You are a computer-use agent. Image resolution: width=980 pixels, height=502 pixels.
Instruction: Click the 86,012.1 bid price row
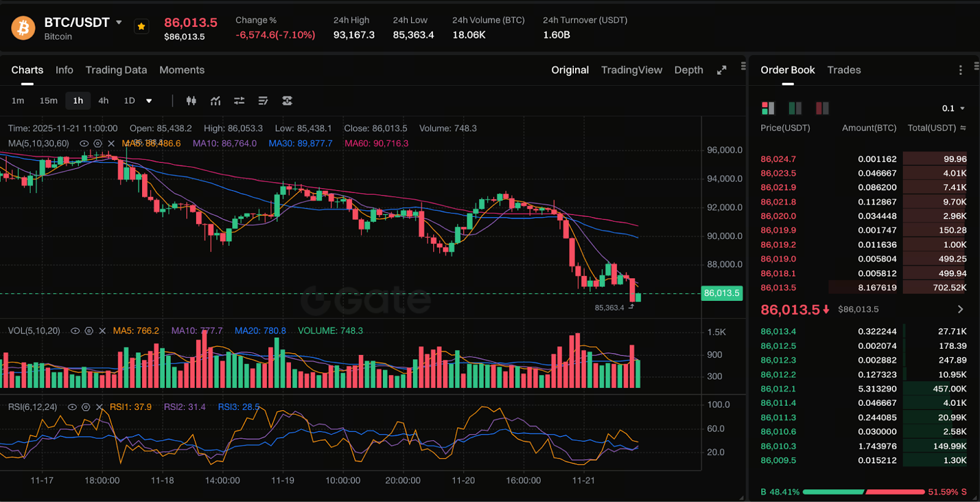(778, 389)
